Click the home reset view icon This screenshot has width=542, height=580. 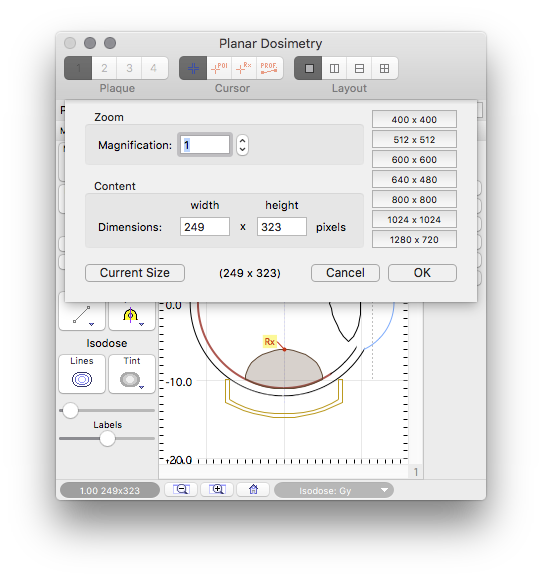pos(253,489)
